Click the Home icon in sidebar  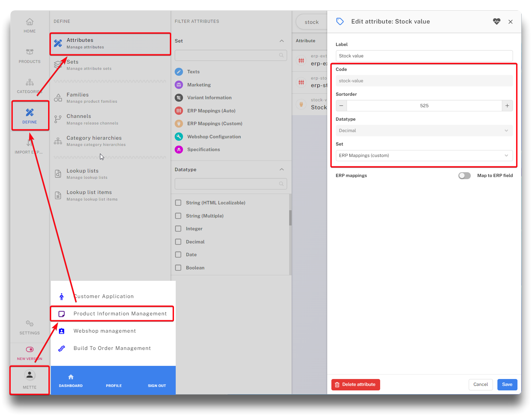[30, 22]
